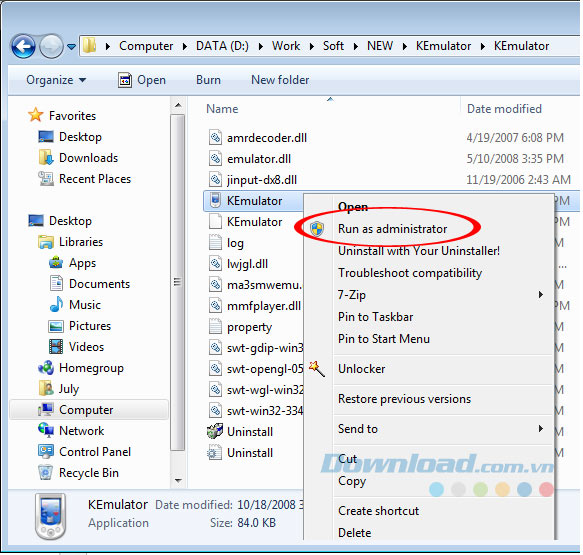Click the folder icon in address bar

89,46
